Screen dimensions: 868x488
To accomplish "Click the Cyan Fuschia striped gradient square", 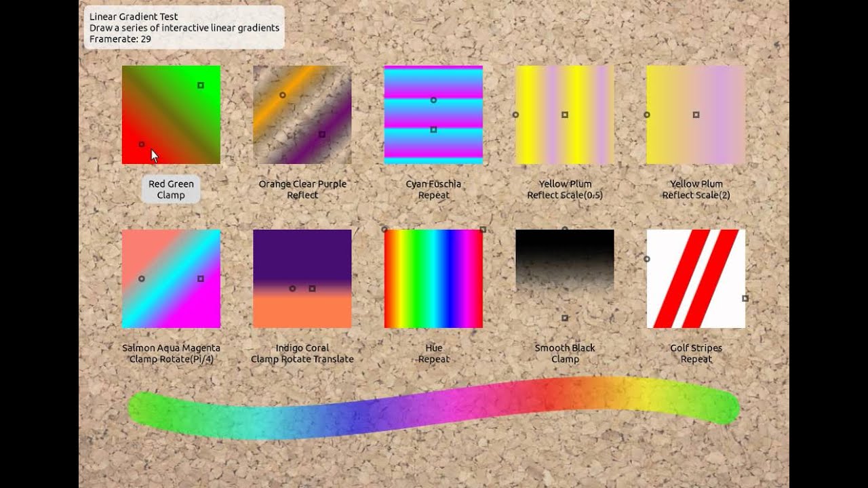I will coord(433,115).
